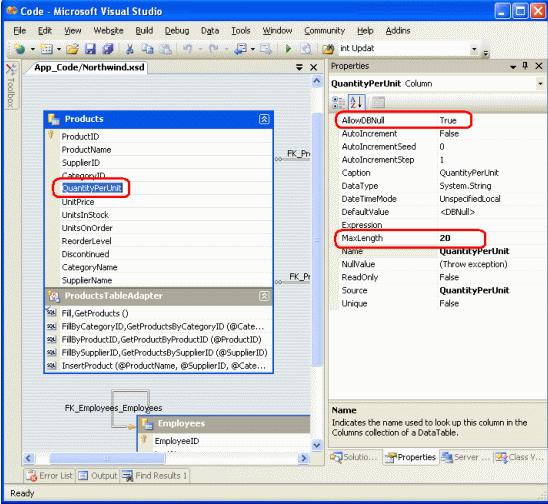Image resolution: width=548 pixels, height=504 pixels.
Task: Pin the Properties panel with pushpin icon
Action: click(525, 66)
